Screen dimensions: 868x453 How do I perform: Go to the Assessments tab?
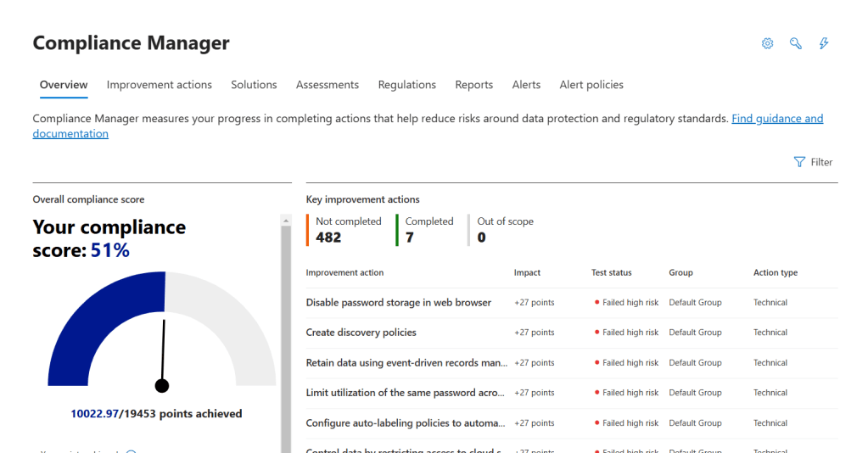click(327, 85)
